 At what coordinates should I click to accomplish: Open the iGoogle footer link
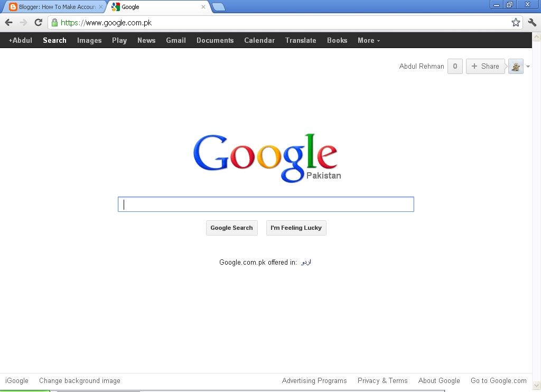click(17, 380)
